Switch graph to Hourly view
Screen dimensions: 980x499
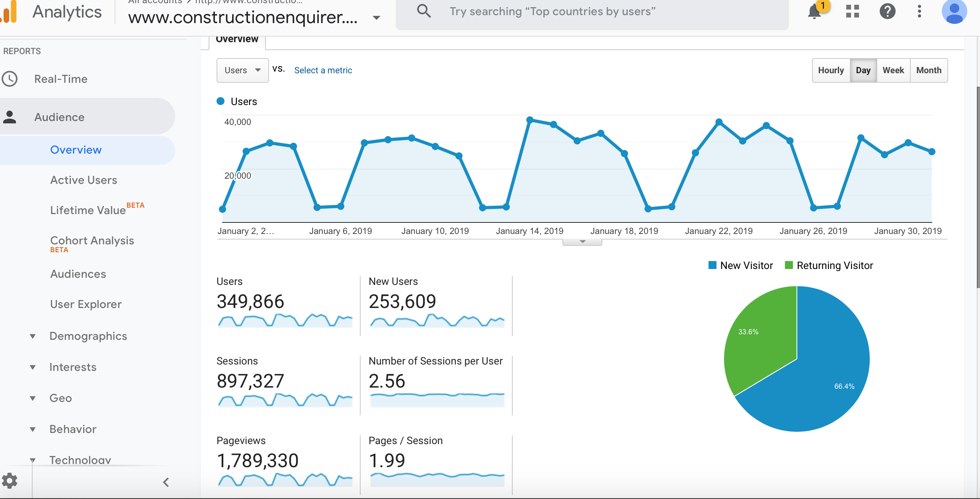[x=831, y=70]
